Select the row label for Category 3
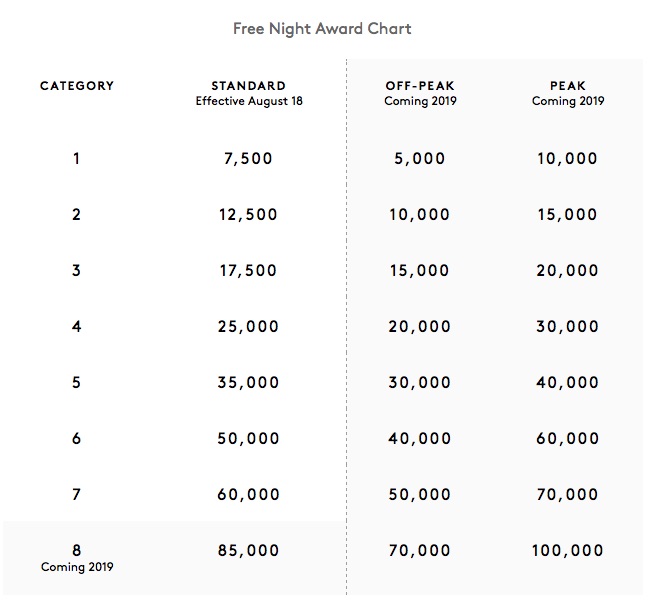Screen dimensions: 660x611 [x=77, y=270]
